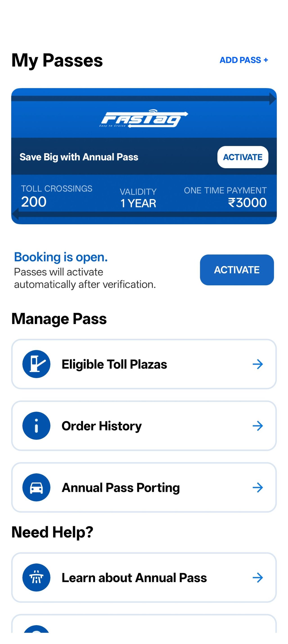The image size is (288, 644).
Task: Tap the 200 toll crossings value
Action: click(x=34, y=202)
